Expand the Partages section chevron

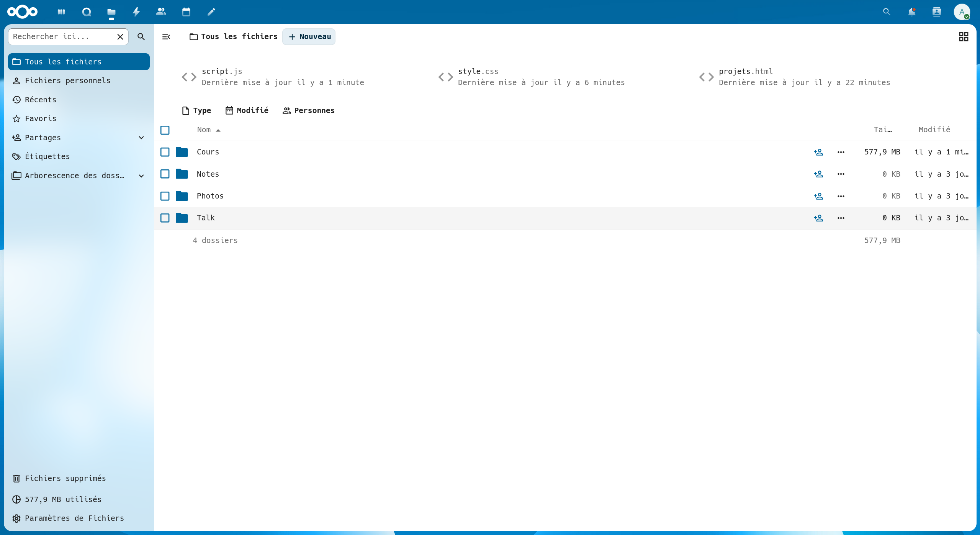(141, 138)
